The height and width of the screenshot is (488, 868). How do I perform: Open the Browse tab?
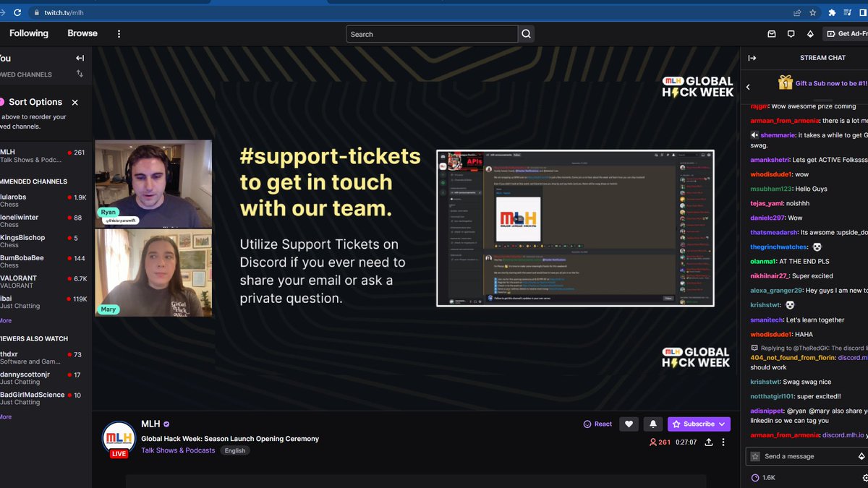[x=82, y=33]
